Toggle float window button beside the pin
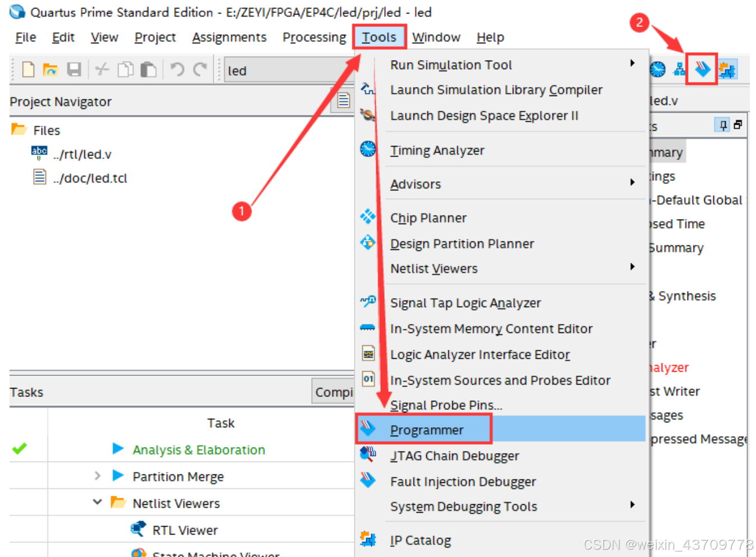This screenshot has height=557, width=756. click(x=738, y=125)
